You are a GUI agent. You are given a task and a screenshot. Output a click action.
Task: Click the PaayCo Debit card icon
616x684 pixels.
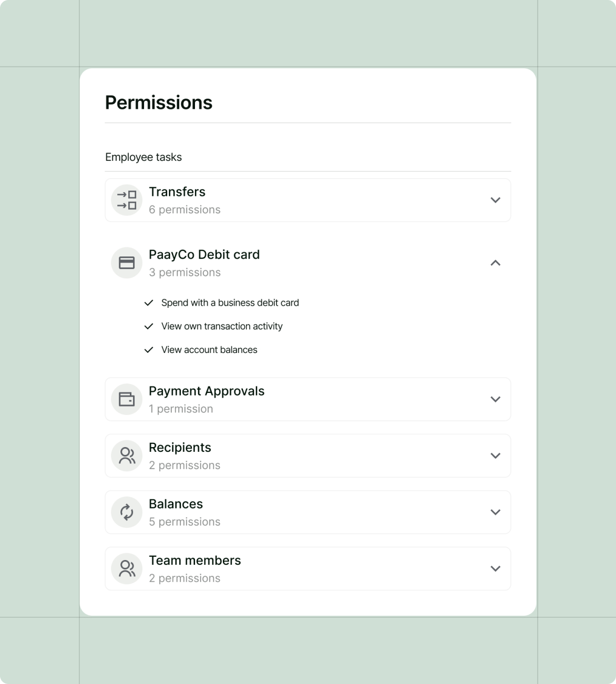[127, 263]
